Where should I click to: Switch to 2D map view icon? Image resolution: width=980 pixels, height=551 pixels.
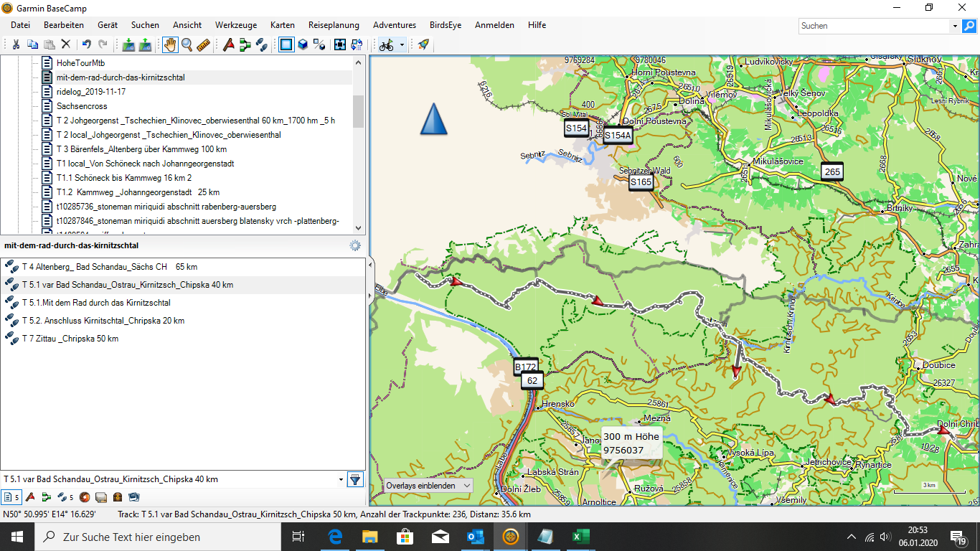(x=286, y=44)
